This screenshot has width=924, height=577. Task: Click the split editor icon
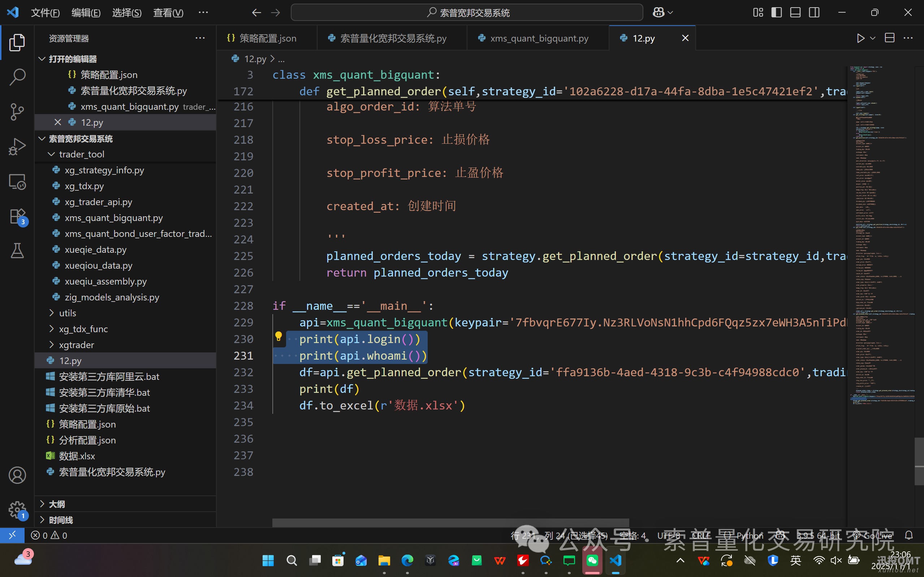(889, 38)
